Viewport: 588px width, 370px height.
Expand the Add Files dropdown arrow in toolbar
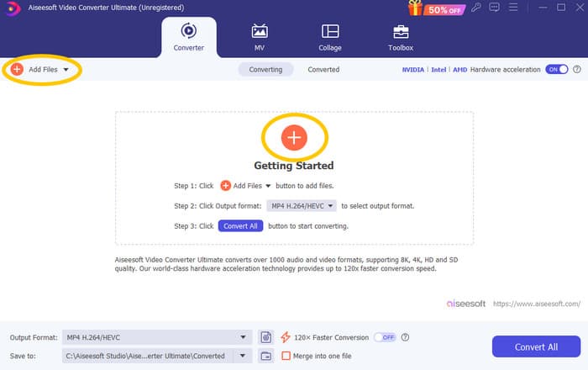pos(66,70)
